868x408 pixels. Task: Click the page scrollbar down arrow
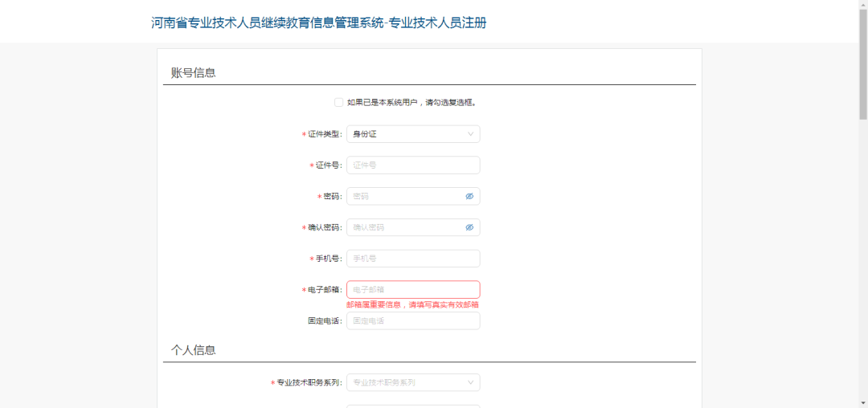(x=862, y=402)
